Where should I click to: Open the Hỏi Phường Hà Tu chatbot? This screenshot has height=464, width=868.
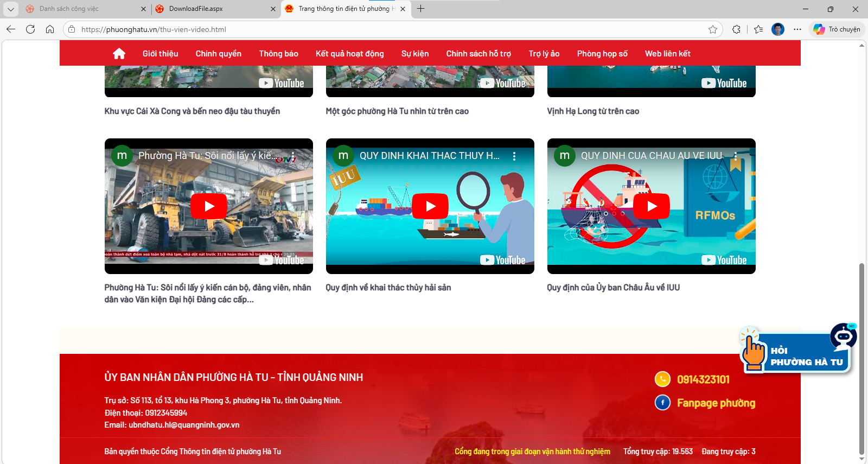tap(799, 352)
